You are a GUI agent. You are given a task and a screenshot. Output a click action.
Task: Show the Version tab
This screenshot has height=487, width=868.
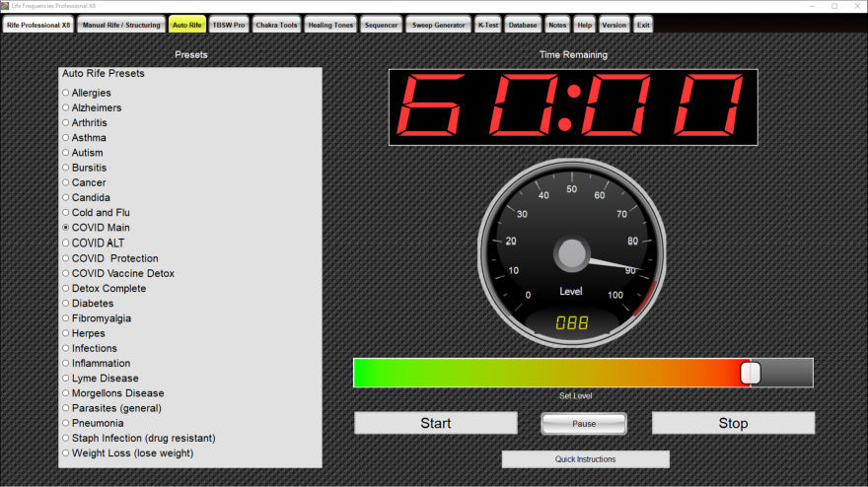click(x=614, y=25)
